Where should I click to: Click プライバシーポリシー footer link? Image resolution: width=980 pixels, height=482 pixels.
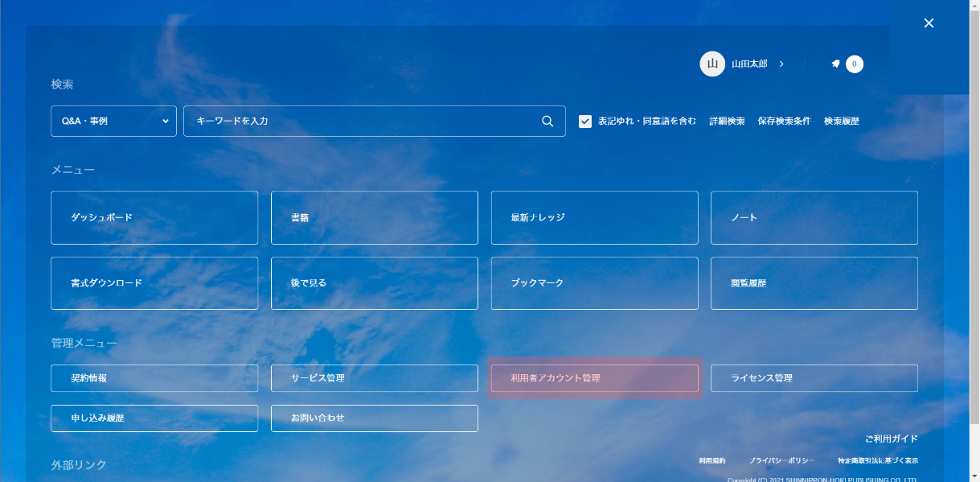[781, 461]
